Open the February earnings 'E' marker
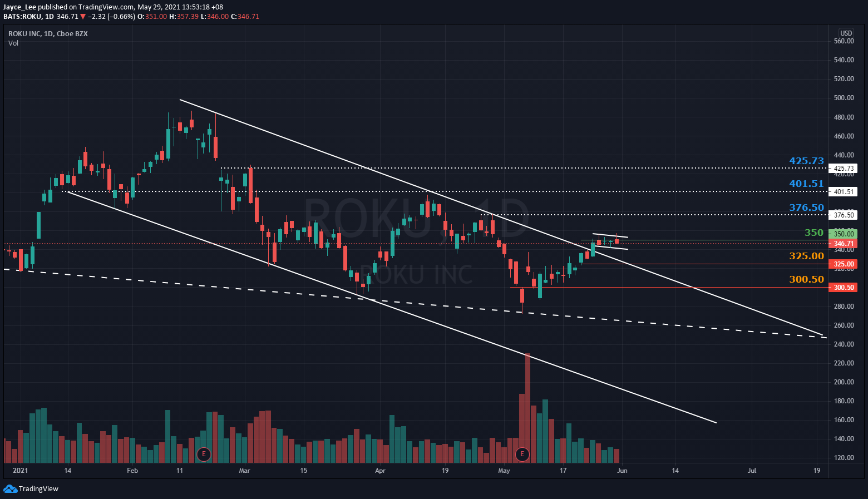This screenshot has height=499, width=868. [x=204, y=454]
